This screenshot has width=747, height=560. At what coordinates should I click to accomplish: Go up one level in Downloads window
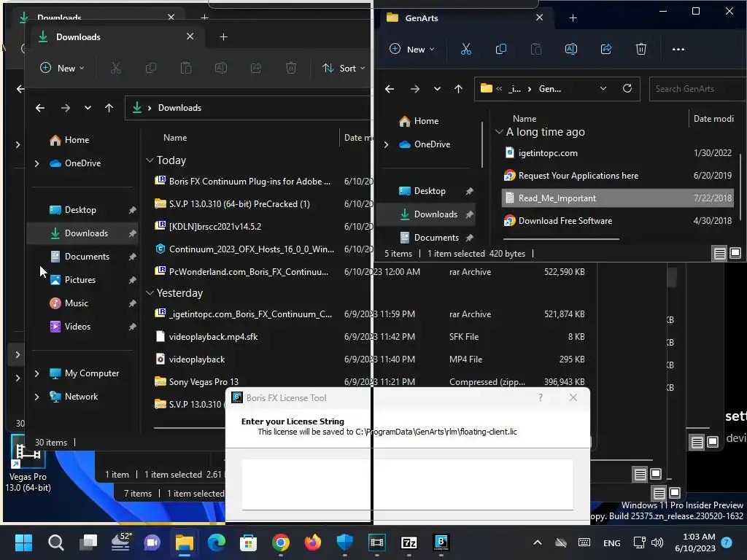tap(109, 108)
